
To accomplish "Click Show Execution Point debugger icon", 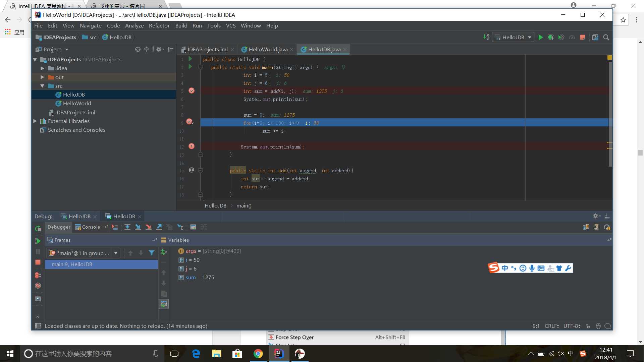I will point(115,227).
